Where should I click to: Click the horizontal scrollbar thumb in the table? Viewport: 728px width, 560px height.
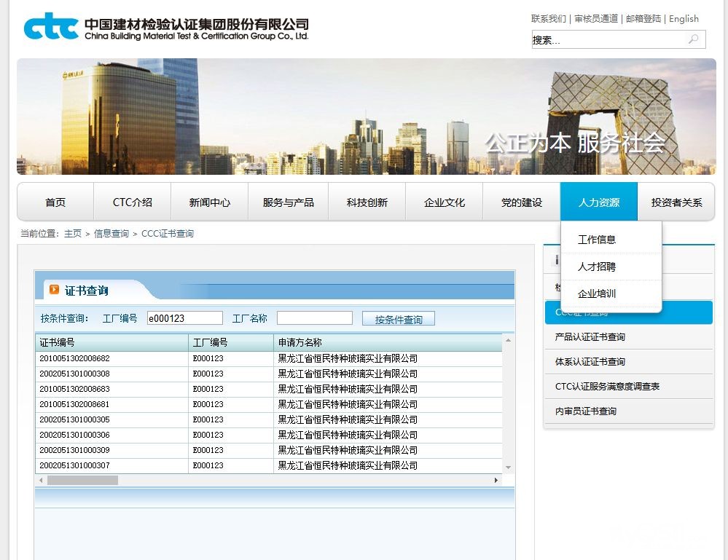click(x=82, y=481)
